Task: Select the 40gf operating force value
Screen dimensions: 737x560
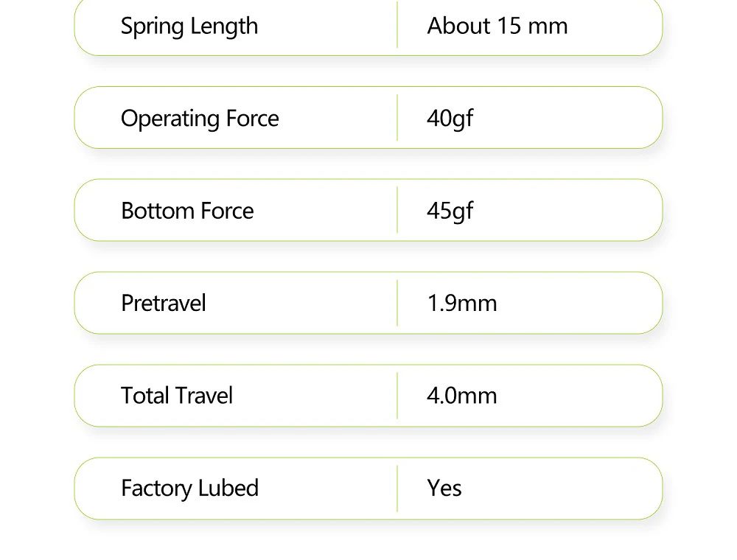Action: (x=450, y=119)
